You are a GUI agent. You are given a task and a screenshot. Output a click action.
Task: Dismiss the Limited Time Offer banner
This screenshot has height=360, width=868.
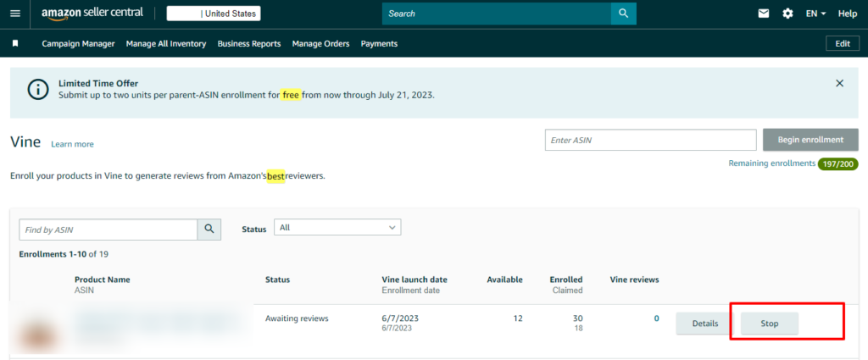(839, 83)
